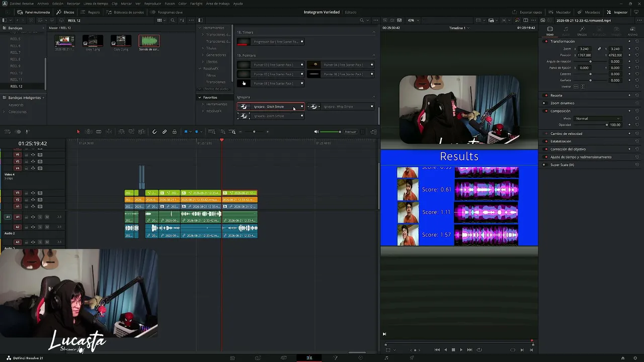644x362 pixels.
Task: Solo audio track A2 with S button
Action: point(40,227)
